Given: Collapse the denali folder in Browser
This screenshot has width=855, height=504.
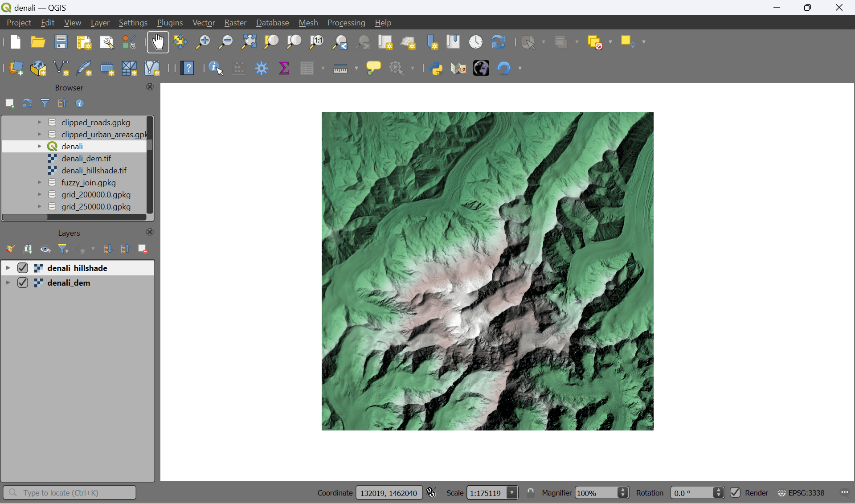Looking at the screenshot, I should click(x=39, y=146).
